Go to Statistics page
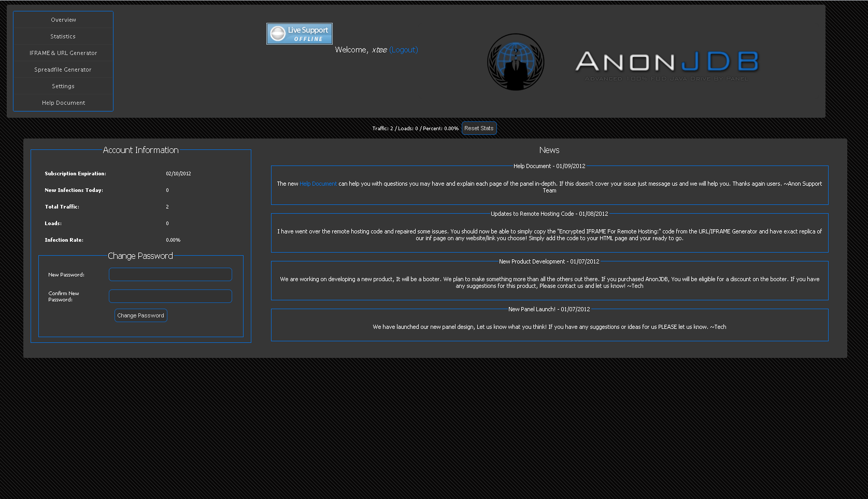Screen dimensions: 868x499 click(63, 36)
